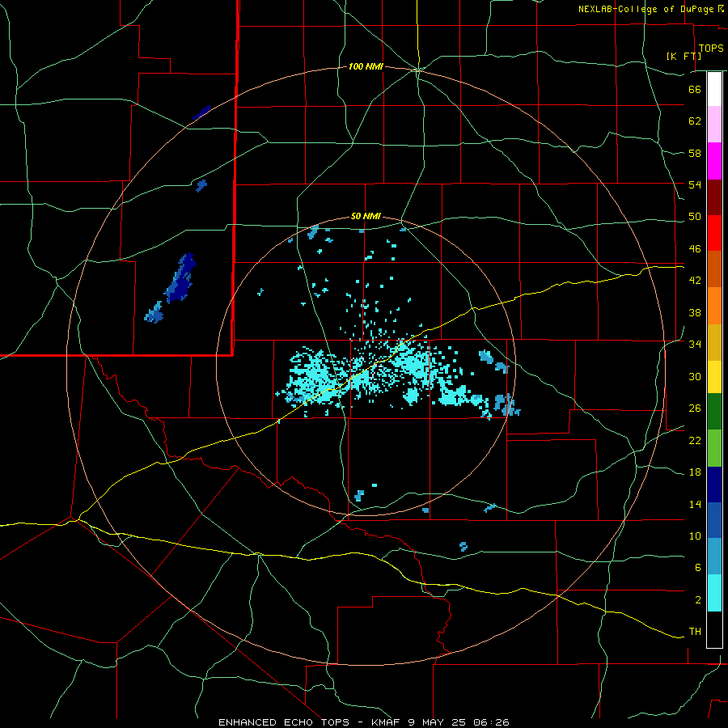Pick the dark green legend swatch
This screenshot has height=728, width=728.
click(x=714, y=412)
